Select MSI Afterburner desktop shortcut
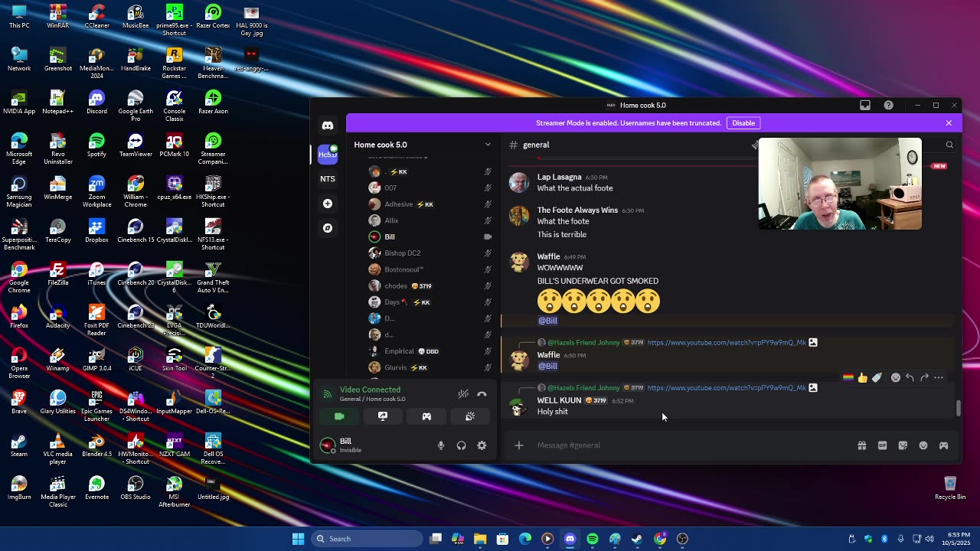The width and height of the screenshot is (980, 551). click(174, 491)
